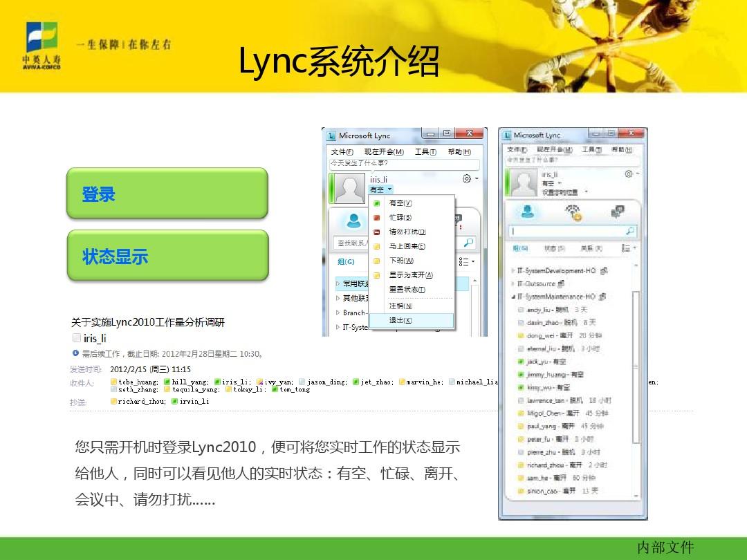747x560 pixels.
Task: Select the 组(G) tab in left Lync window
Action: coord(347,261)
